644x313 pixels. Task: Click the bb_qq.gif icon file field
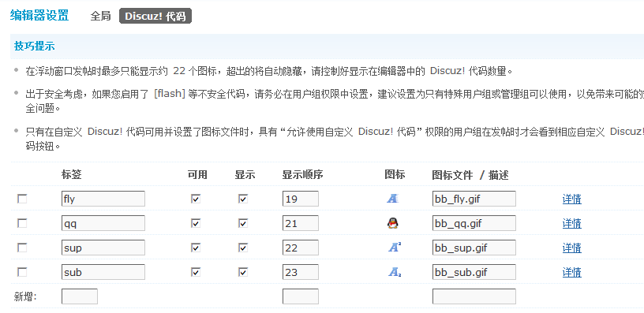(474, 223)
